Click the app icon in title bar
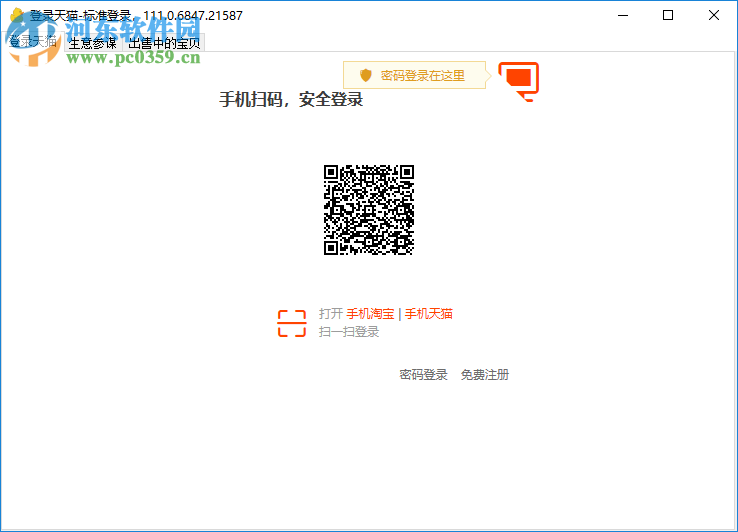738x532 pixels. [17, 15]
